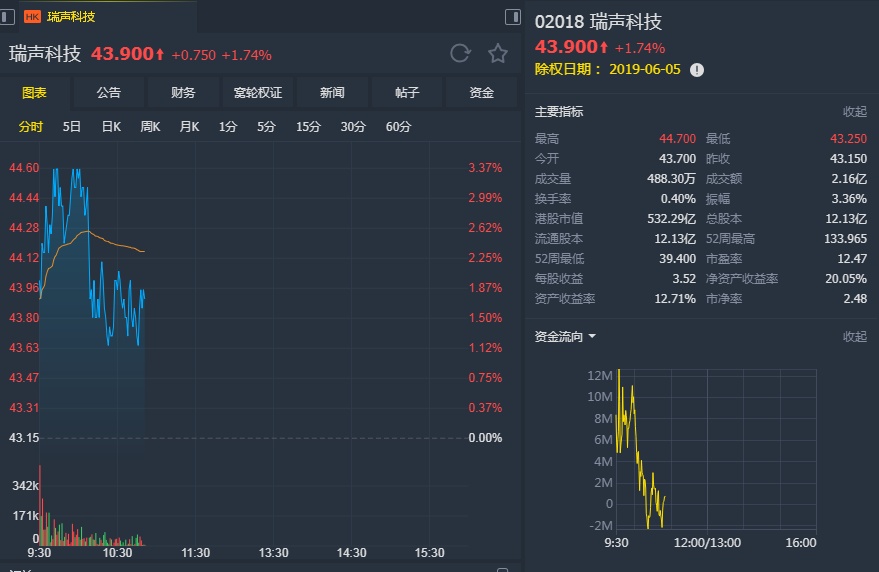Open the 财务 tab
Viewport: 879px width, 572px height.
(183, 93)
